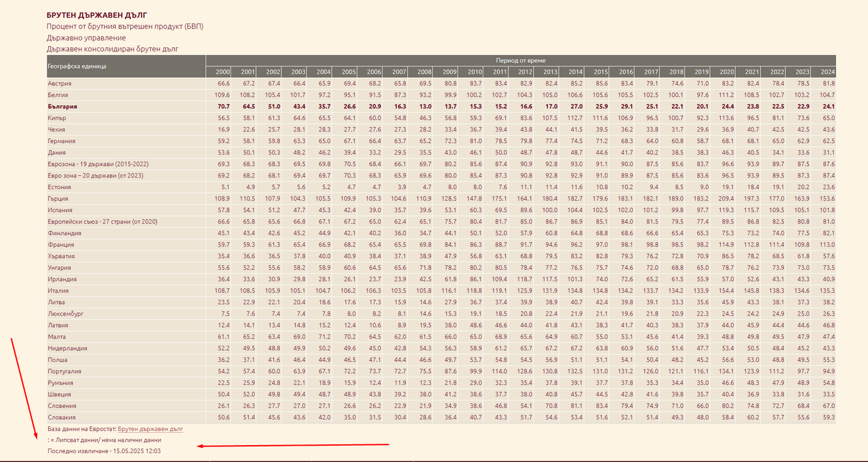Click the "Финландия" row label
The image size is (868, 462).
tap(64, 233)
